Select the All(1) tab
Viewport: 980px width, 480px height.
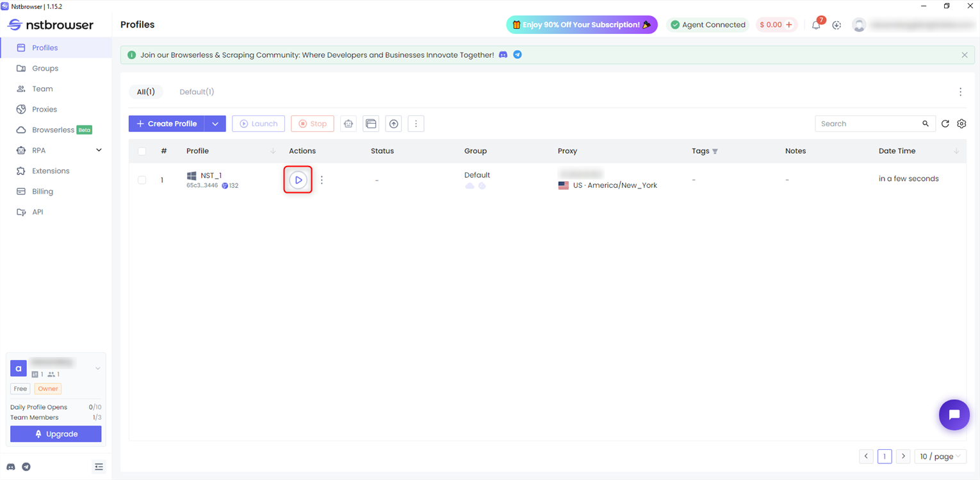click(x=146, y=92)
